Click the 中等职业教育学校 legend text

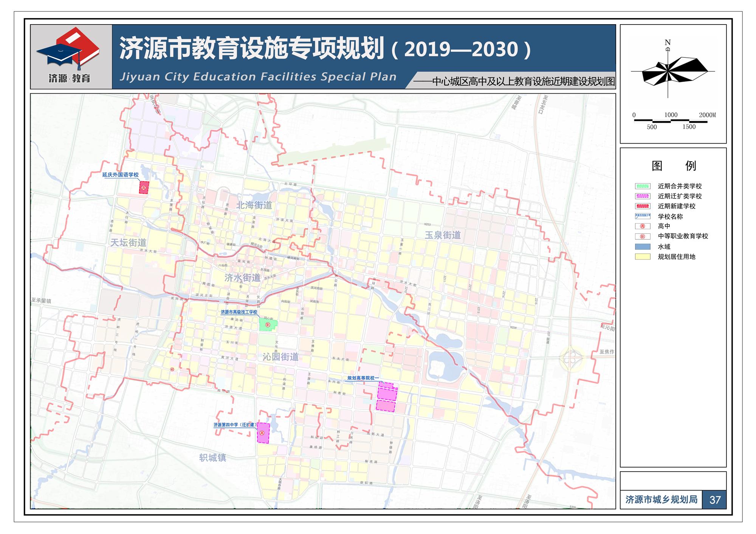click(683, 236)
